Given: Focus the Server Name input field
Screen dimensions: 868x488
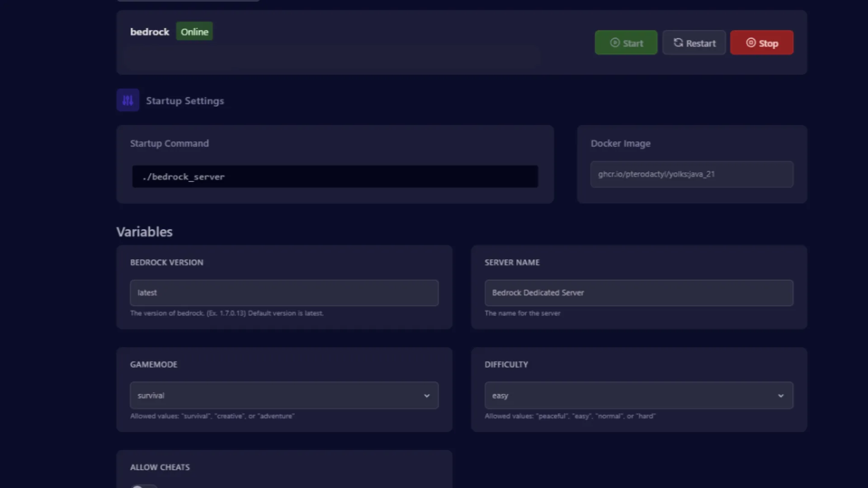Looking at the screenshot, I should tap(638, 293).
